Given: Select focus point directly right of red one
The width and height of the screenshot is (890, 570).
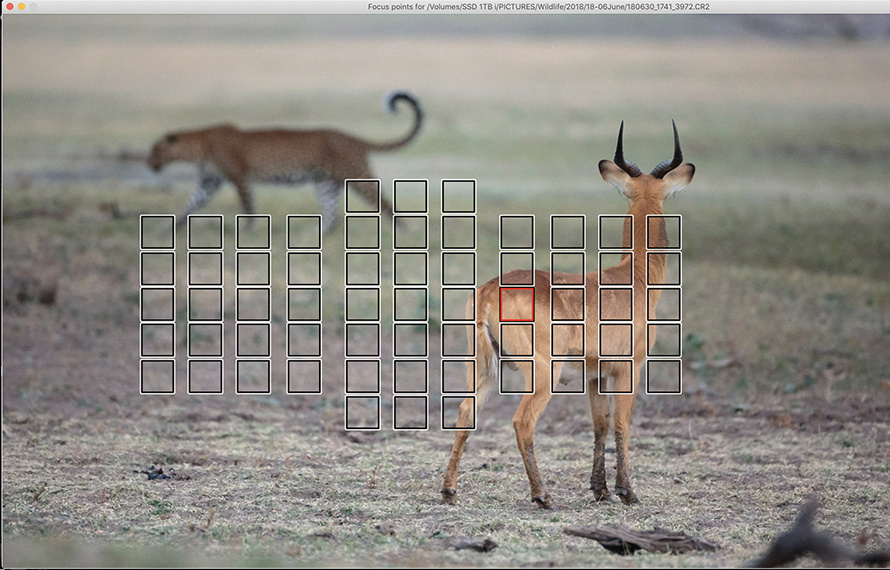Looking at the screenshot, I should point(567,304).
